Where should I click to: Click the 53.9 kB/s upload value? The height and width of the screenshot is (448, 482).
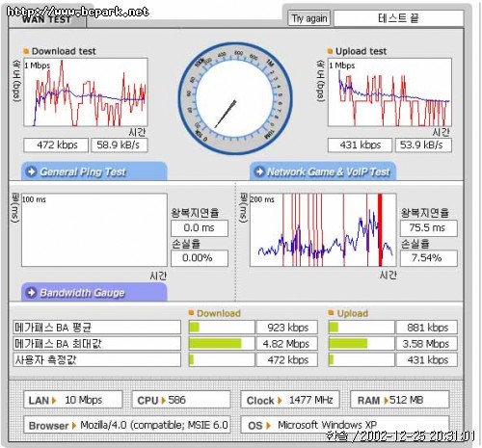click(423, 145)
